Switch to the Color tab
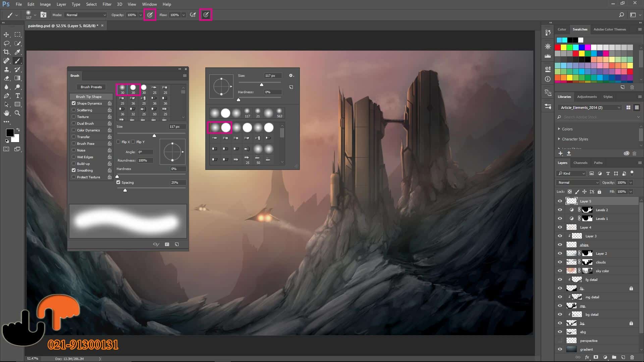This screenshot has width=644, height=362. [562, 29]
